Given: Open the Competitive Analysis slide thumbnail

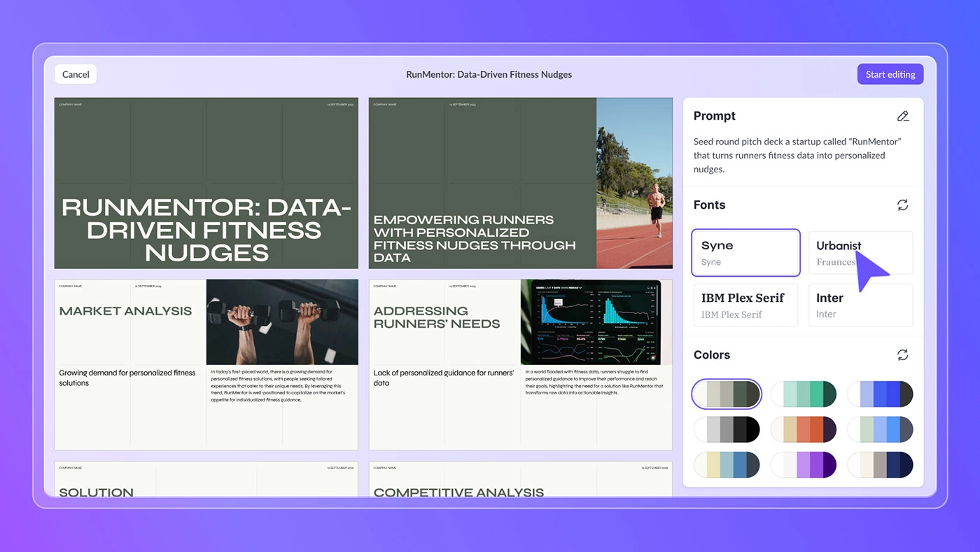Looking at the screenshot, I should 521,479.
